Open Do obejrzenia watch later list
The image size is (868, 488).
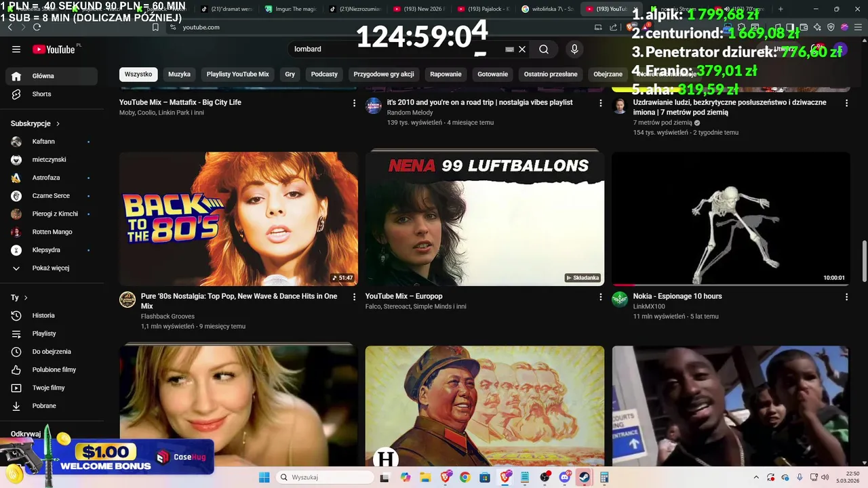click(52, 352)
